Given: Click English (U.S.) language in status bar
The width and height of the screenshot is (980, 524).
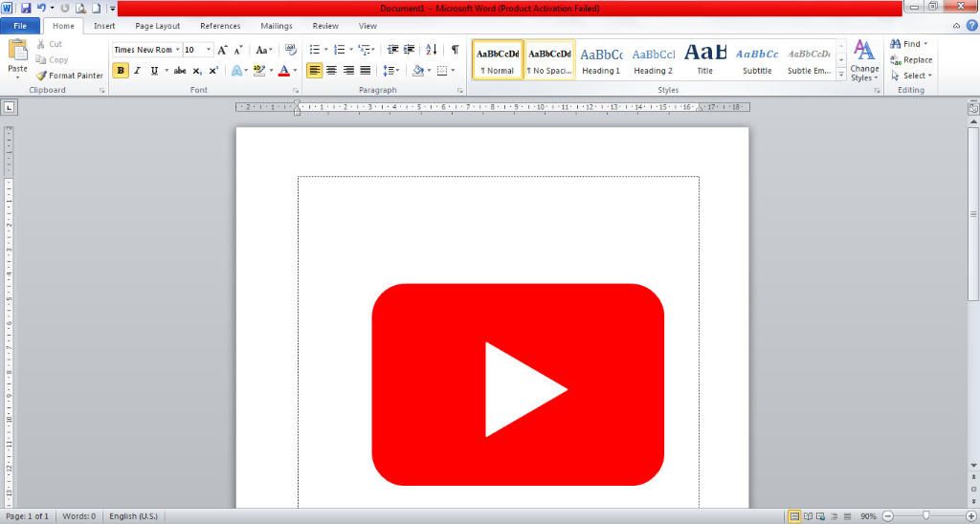Looking at the screenshot, I should [x=133, y=516].
